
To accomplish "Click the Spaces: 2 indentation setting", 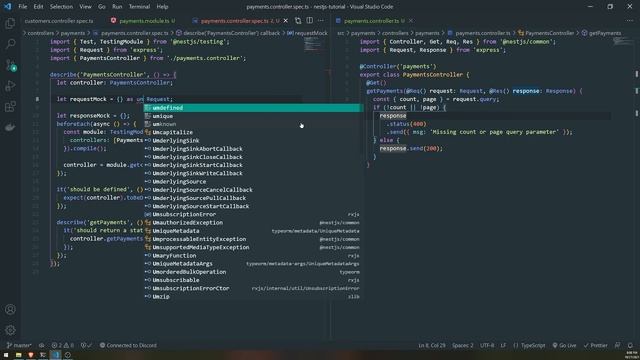I will click(462, 345).
